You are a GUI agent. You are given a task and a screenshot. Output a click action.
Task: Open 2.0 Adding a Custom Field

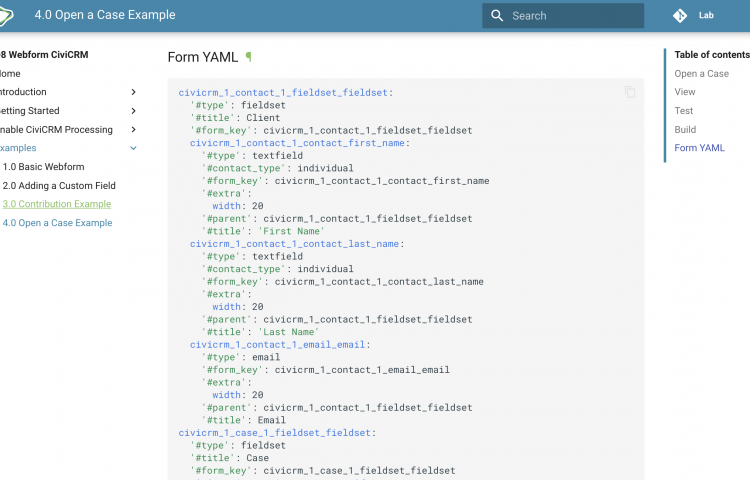click(x=59, y=186)
